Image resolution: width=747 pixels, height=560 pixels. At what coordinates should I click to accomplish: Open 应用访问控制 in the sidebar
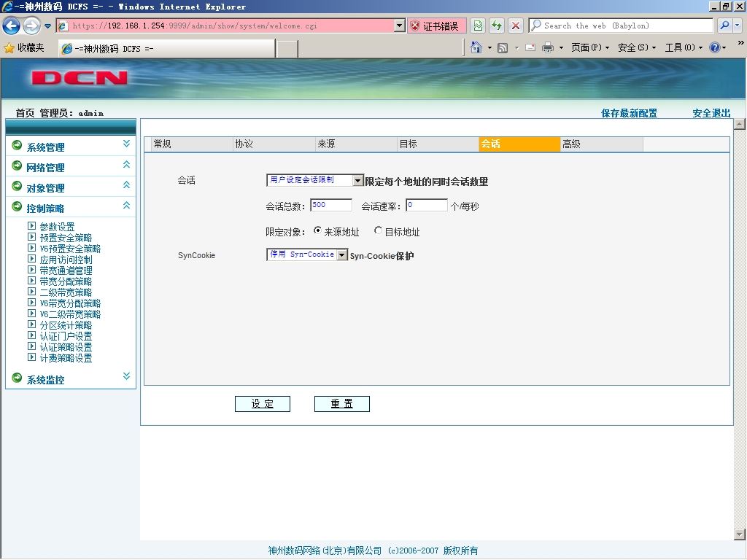[66, 260]
